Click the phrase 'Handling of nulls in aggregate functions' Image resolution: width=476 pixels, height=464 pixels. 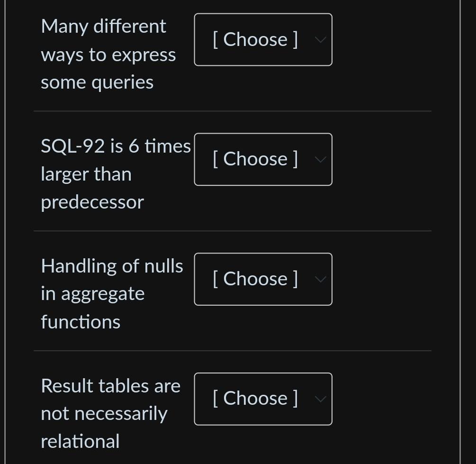(x=111, y=293)
